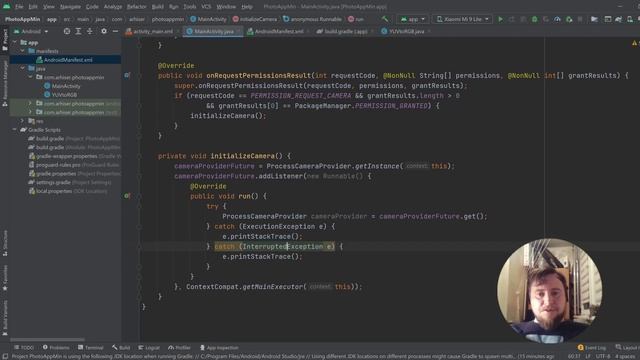
Task: Click Select Opened File target icon in Project panel
Action: pos(67,31)
